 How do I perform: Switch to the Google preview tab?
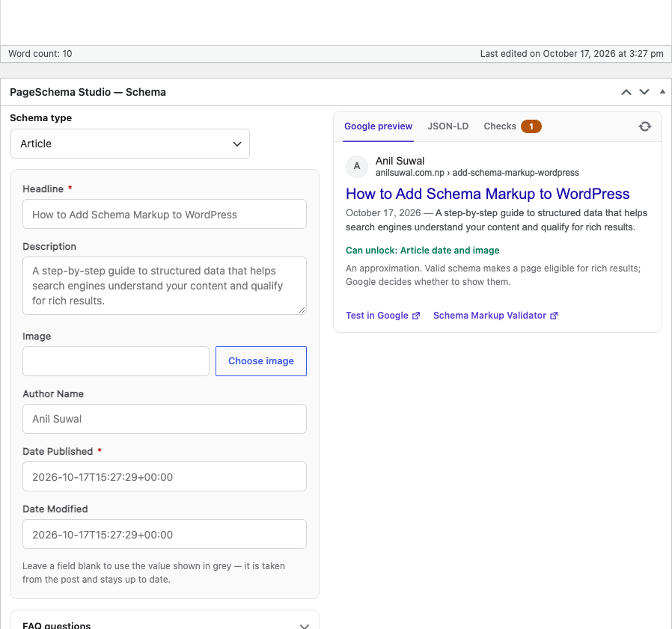(378, 126)
